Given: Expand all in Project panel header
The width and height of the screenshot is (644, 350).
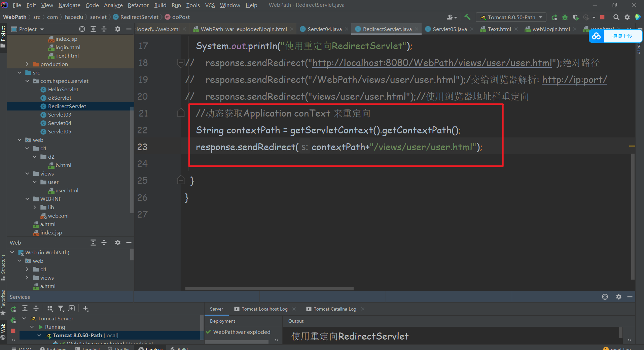Looking at the screenshot, I should tap(93, 29).
